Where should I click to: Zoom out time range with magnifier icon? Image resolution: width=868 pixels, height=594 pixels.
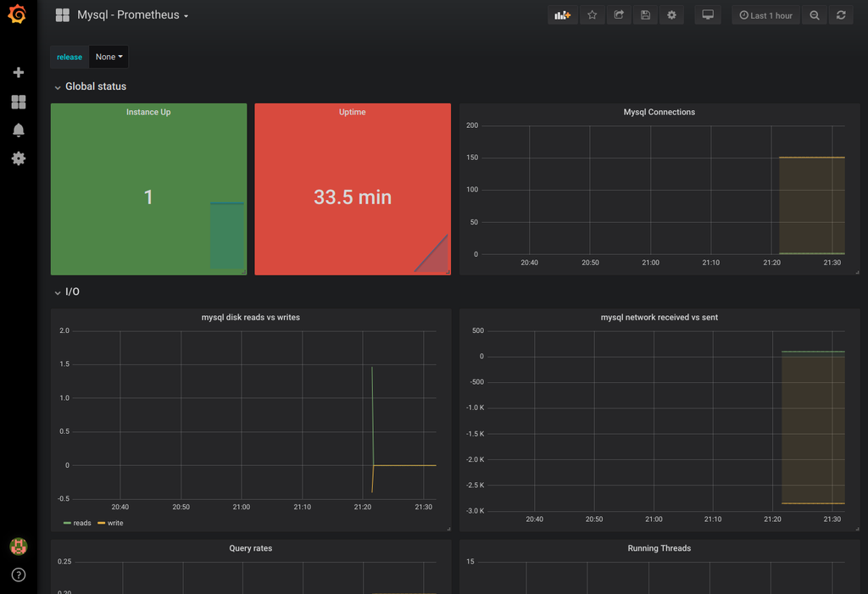coord(815,15)
